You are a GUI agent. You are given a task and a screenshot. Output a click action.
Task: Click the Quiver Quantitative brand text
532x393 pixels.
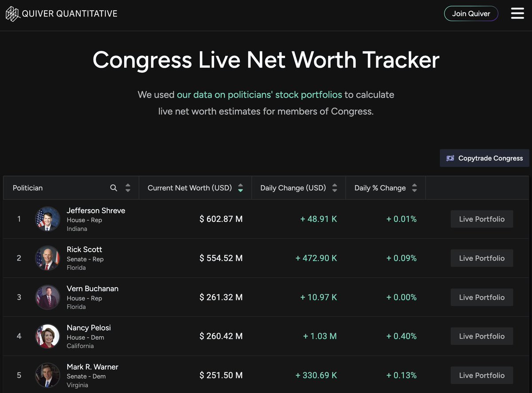[70, 14]
